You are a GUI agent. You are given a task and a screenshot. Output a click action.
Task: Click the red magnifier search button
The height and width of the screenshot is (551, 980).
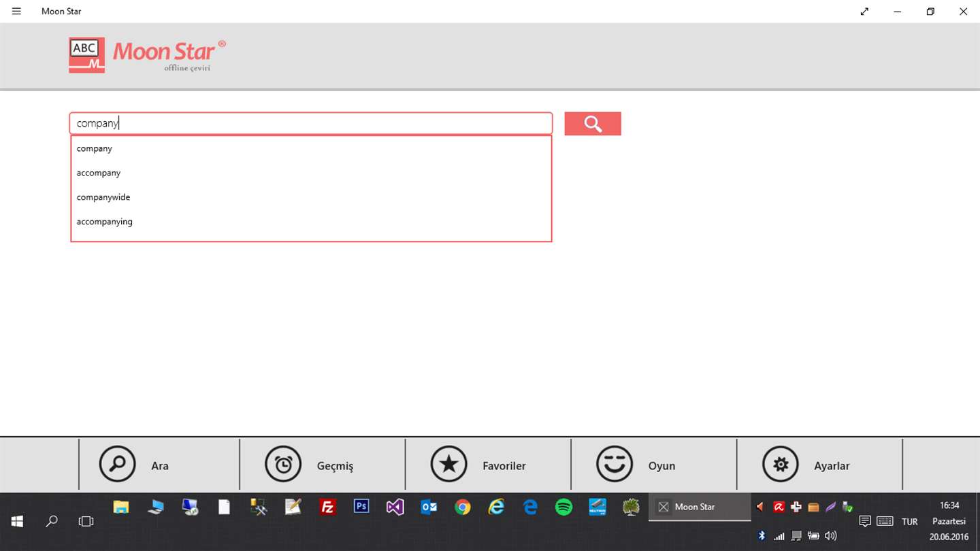coord(593,124)
